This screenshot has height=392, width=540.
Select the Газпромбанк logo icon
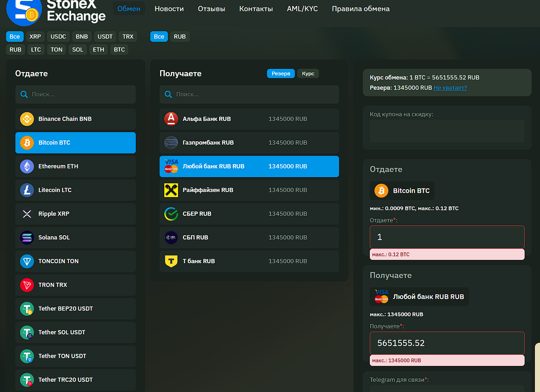click(171, 143)
